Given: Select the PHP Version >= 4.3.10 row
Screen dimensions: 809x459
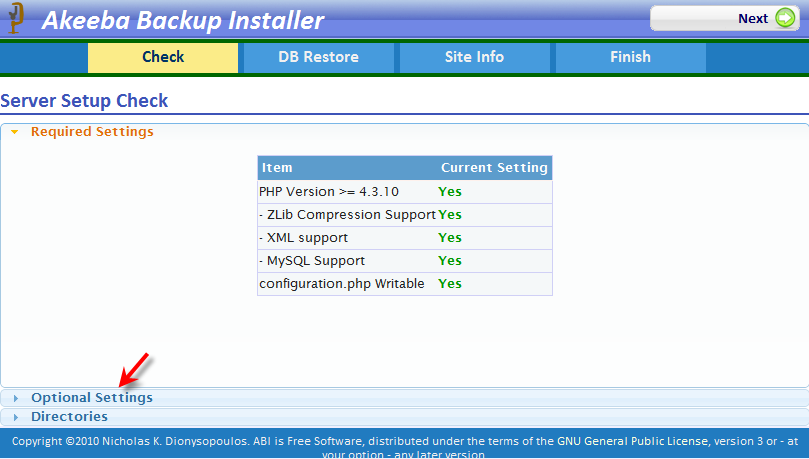Looking at the screenshot, I should tap(405, 192).
